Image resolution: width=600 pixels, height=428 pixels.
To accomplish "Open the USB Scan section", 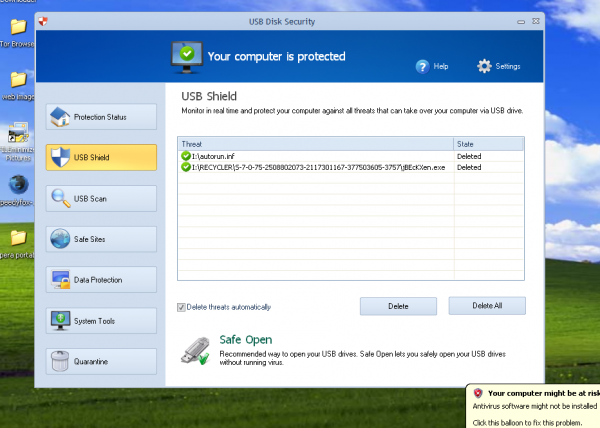I will point(101,199).
